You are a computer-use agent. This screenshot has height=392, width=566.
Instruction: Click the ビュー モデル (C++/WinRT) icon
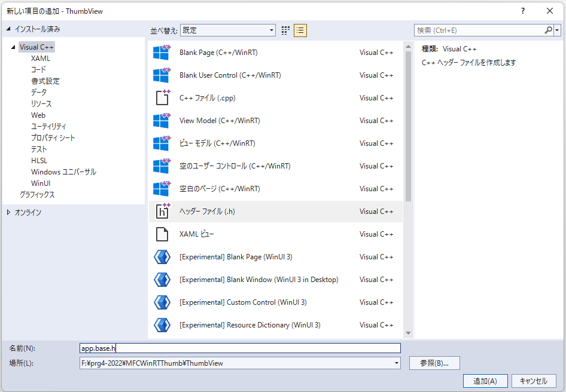tap(162, 143)
